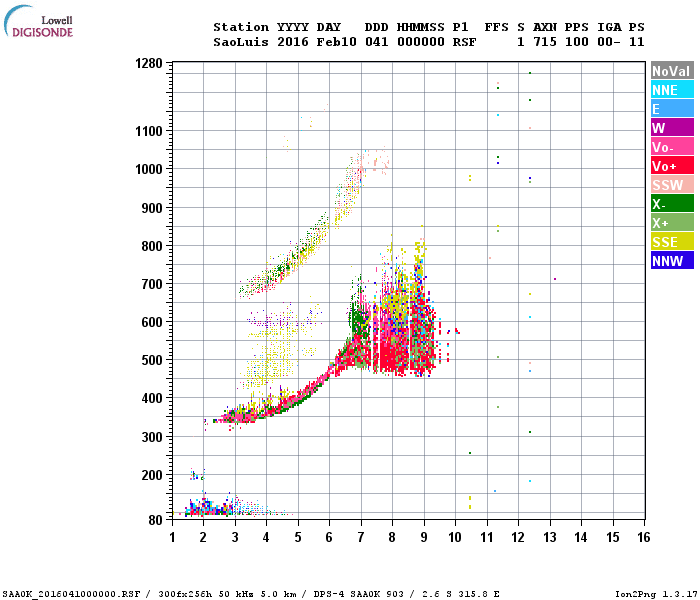Click the 400 height axis label
Screen dimensions: 700x600
click(152, 398)
